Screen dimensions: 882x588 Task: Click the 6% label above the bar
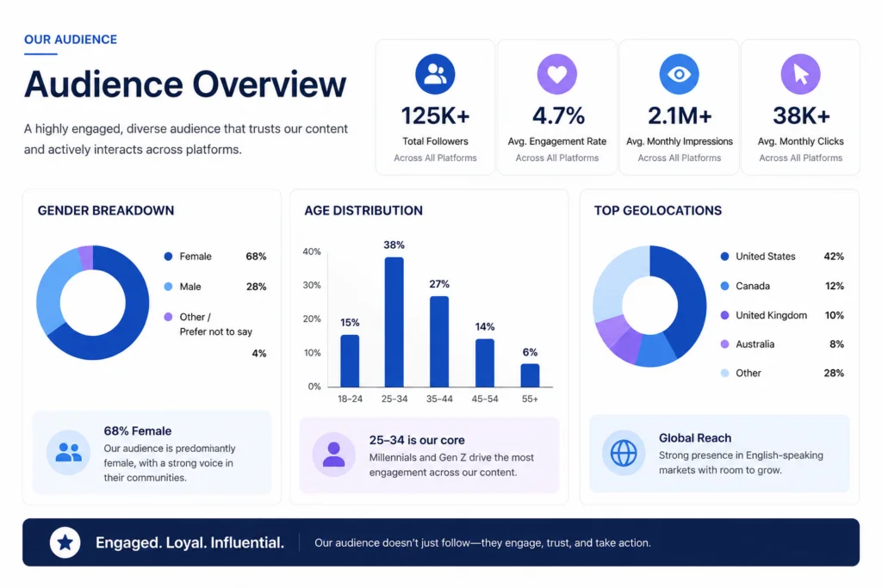click(530, 352)
